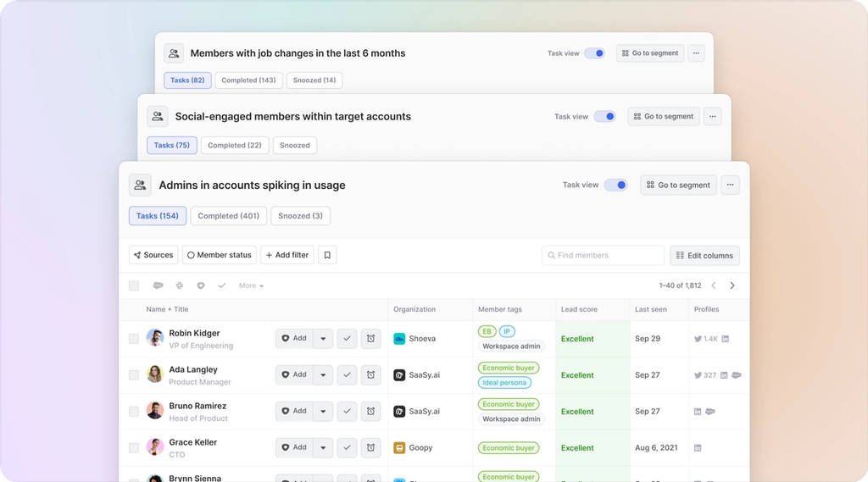Mark Grace Keller task as complete
This screenshot has height=482, width=868.
pos(347,447)
